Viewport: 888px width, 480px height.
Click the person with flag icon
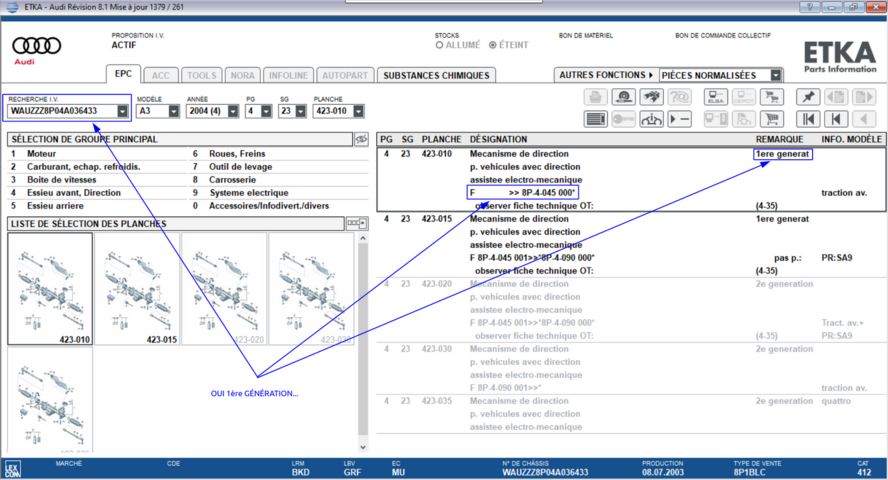pos(744,119)
